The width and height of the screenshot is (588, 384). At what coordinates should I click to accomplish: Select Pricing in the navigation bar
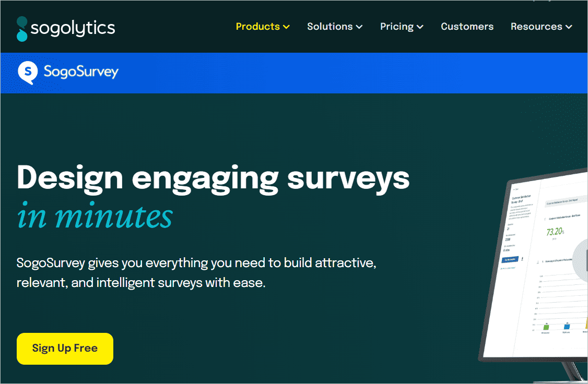click(397, 26)
